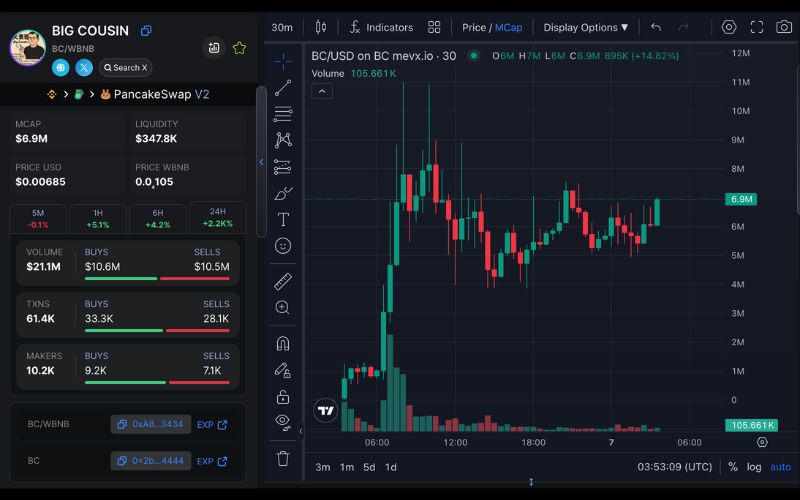Hide all drawings eye icon
The image size is (800, 500).
tap(283, 422)
